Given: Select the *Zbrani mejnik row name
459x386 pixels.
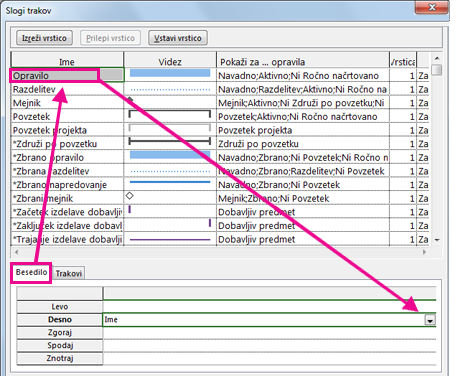Looking at the screenshot, I should click(x=67, y=199).
